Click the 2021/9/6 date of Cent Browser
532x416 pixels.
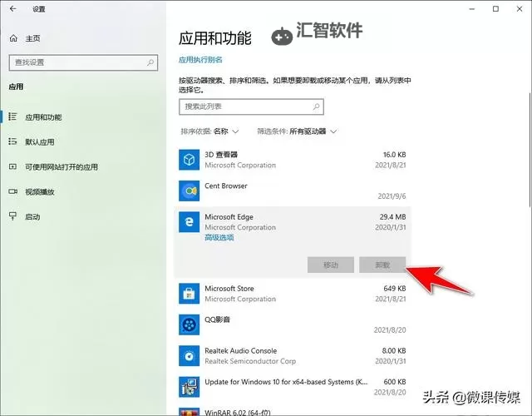(x=392, y=196)
